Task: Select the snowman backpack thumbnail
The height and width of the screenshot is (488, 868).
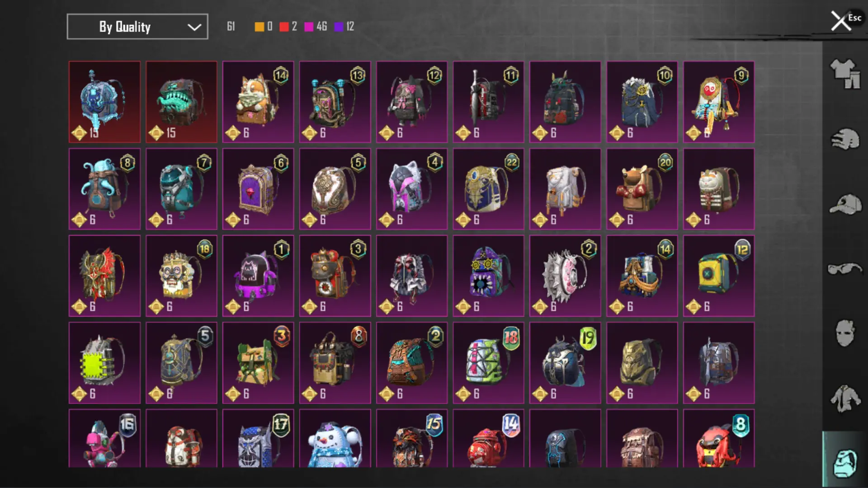Action: [335, 438]
